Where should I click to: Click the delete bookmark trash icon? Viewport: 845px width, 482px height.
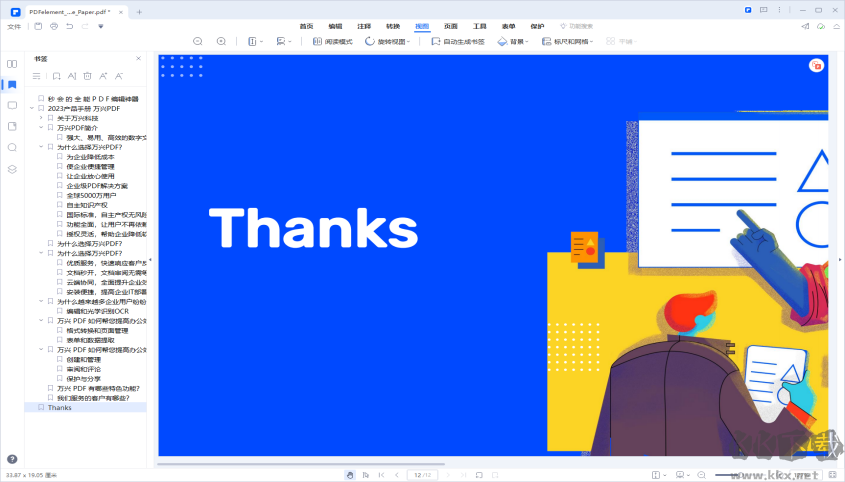[87, 76]
